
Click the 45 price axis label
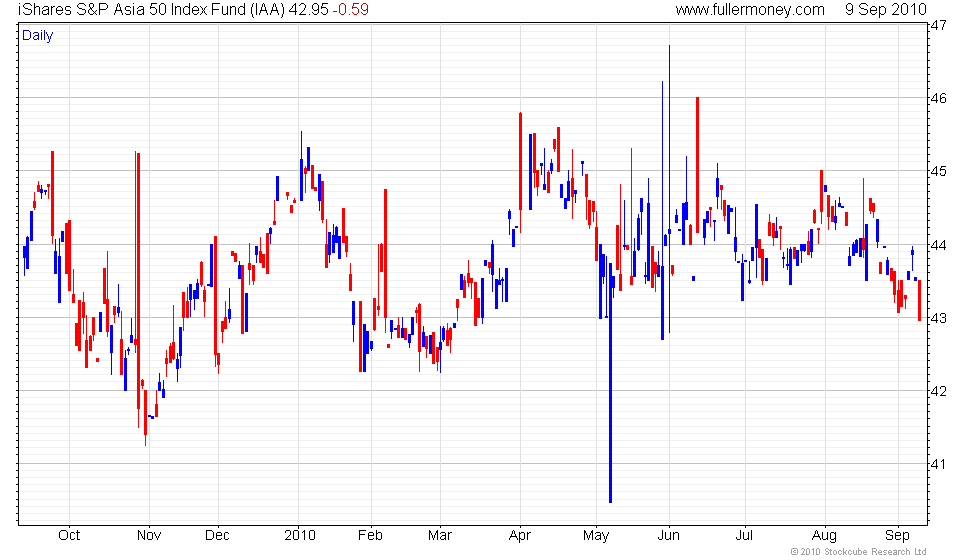[939, 171]
